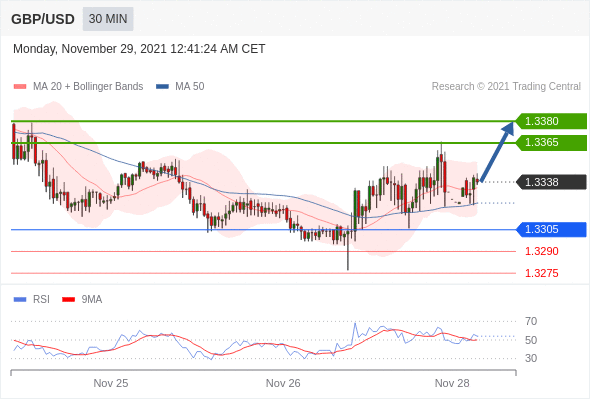Click the 1.3290 red support label
Viewport: 590px width, 400px height.
(541, 251)
